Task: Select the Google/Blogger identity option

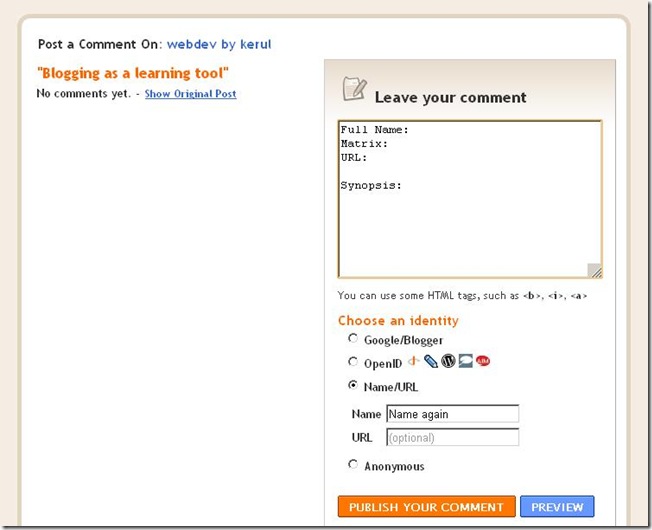Action: (x=353, y=339)
